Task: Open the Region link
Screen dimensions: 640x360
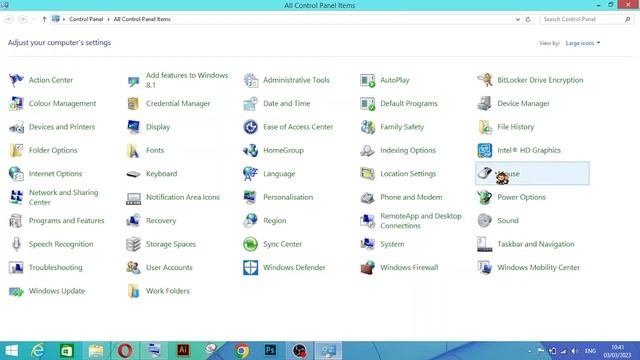Action: pos(275,221)
